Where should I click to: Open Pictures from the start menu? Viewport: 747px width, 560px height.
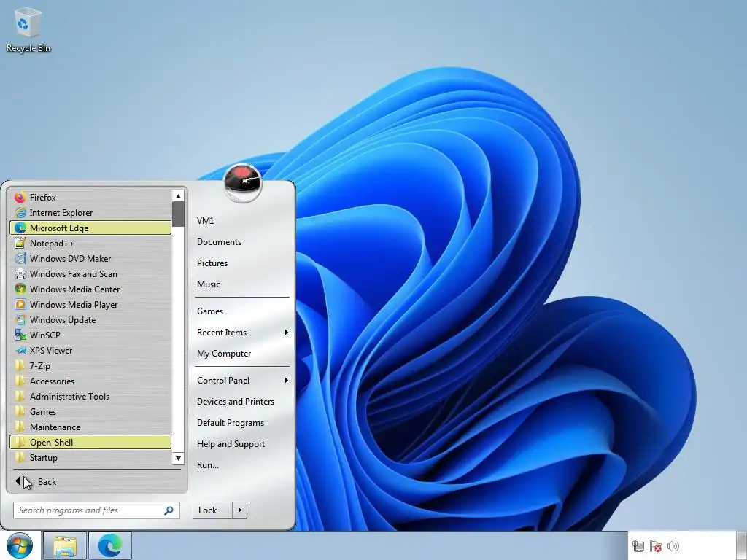[x=242, y=262]
